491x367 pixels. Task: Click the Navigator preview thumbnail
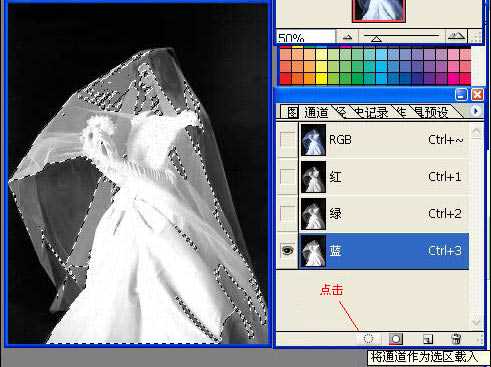[x=379, y=11]
